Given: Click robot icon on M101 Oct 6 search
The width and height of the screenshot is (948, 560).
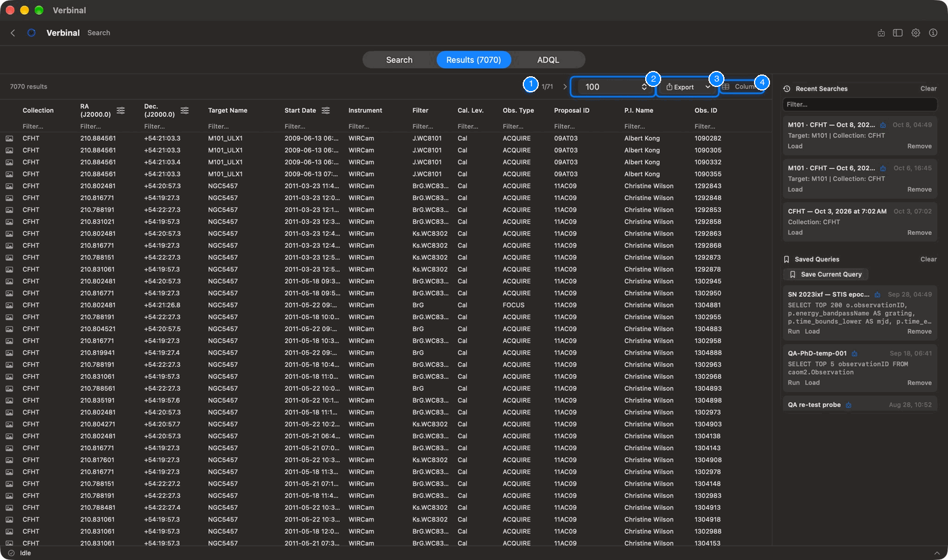Looking at the screenshot, I should click(883, 169).
